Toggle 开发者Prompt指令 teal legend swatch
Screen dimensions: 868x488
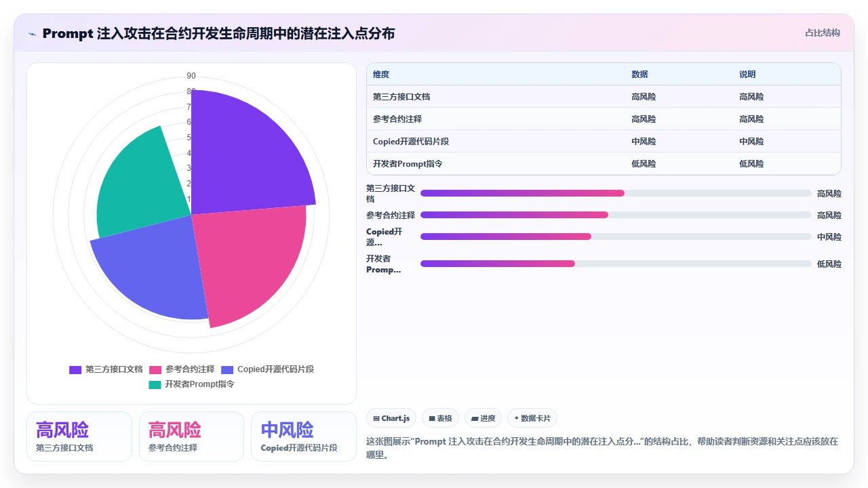155,384
